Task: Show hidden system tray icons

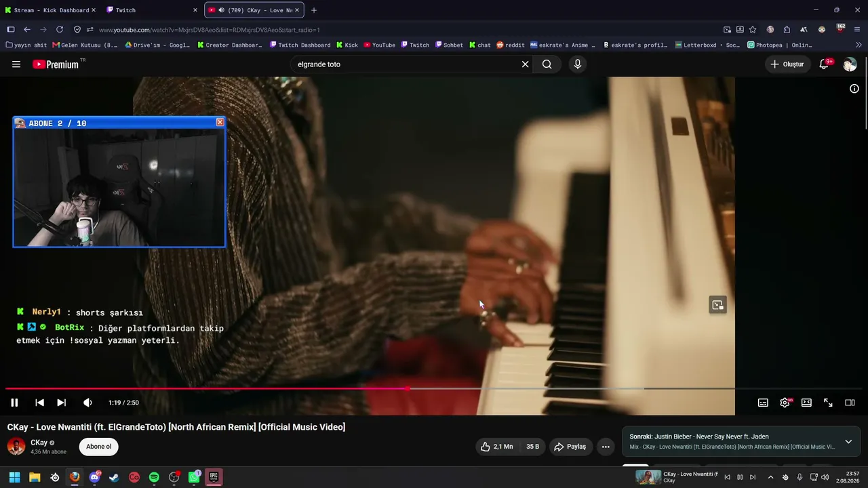Action: point(770,477)
